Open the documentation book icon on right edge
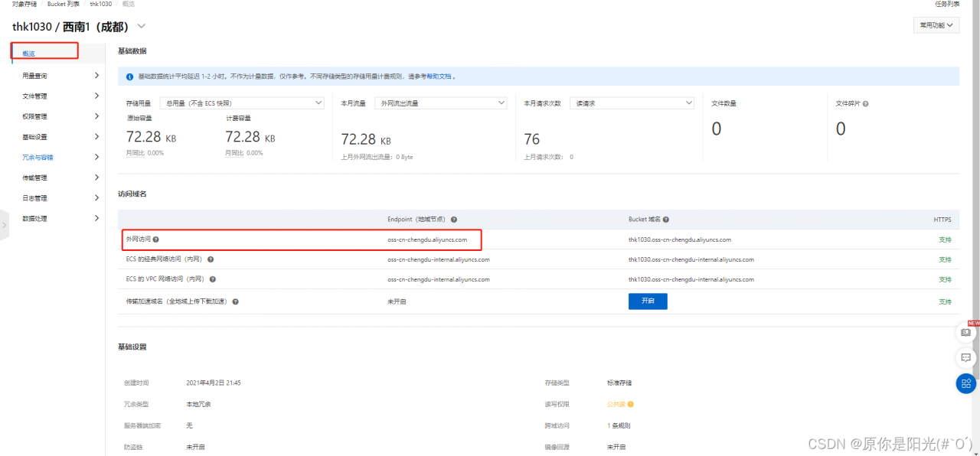Image resolution: width=980 pixels, height=456 pixels. pos(965,332)
